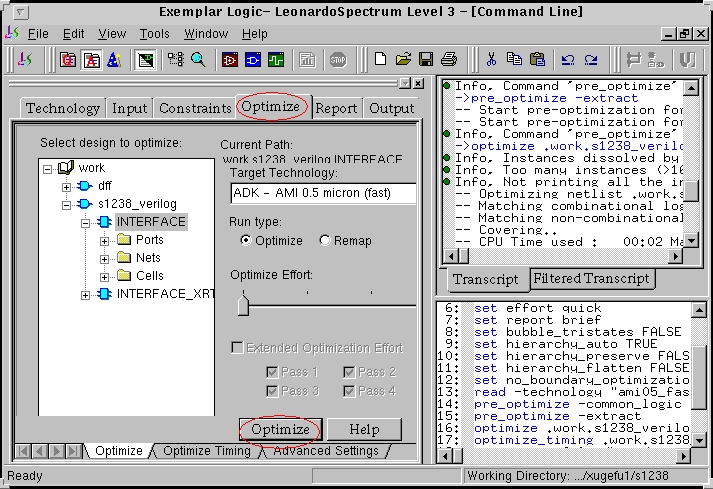
Task: Open the design hierarchy browser icon
Action: pos(176,60)
